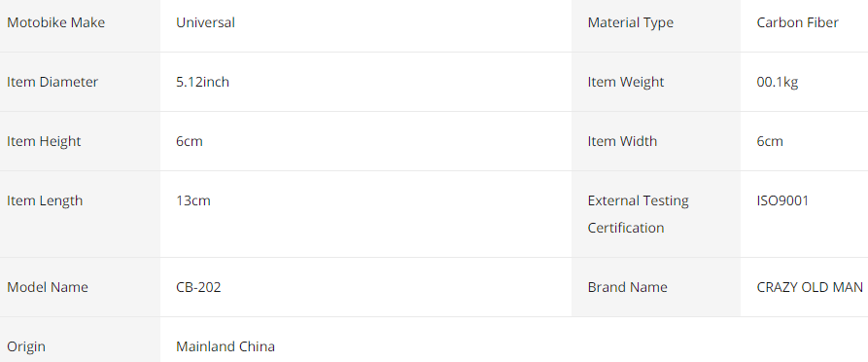This screenshot has height=362, width=868.
Task: Click the Item Length label
Action: (45, 200)
